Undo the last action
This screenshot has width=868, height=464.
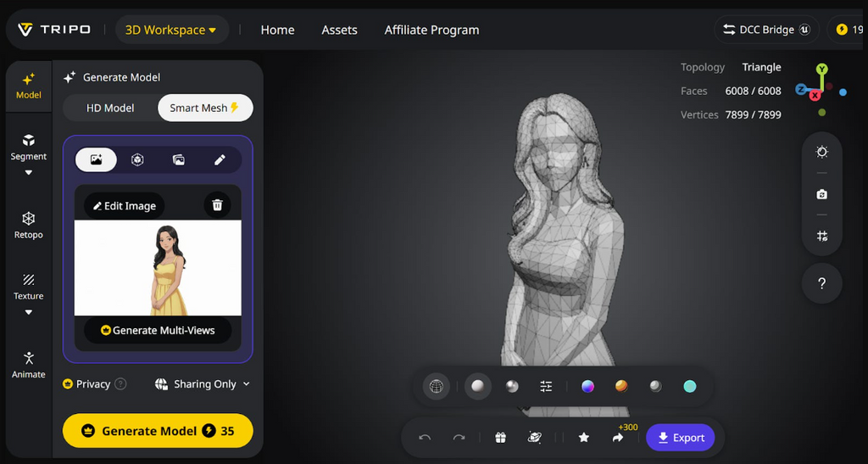[425, 438]
